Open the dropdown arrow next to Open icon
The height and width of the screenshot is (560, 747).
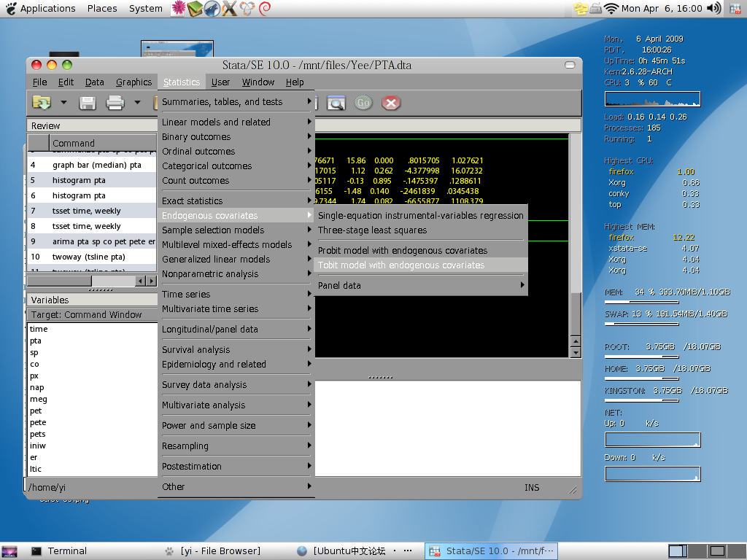(x=63, y=102)
